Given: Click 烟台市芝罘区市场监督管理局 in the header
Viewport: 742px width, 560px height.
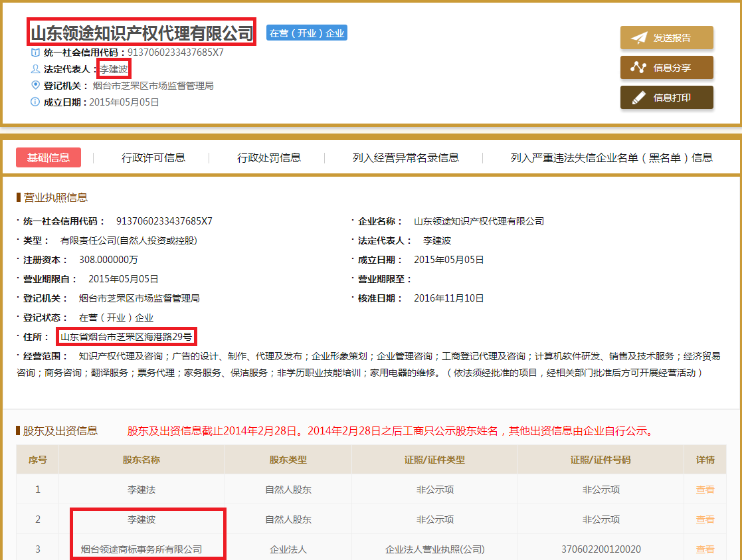Looking at the screenshot, I should [153, 86].
